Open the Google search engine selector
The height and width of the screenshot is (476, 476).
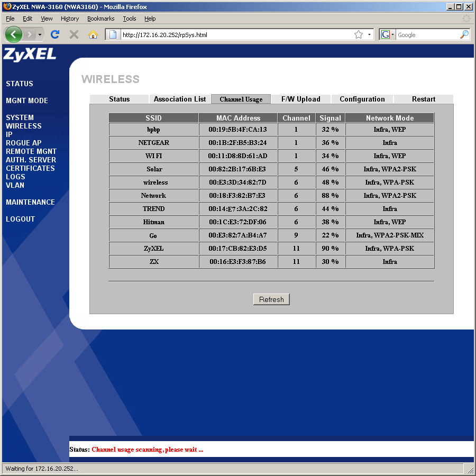387,34
